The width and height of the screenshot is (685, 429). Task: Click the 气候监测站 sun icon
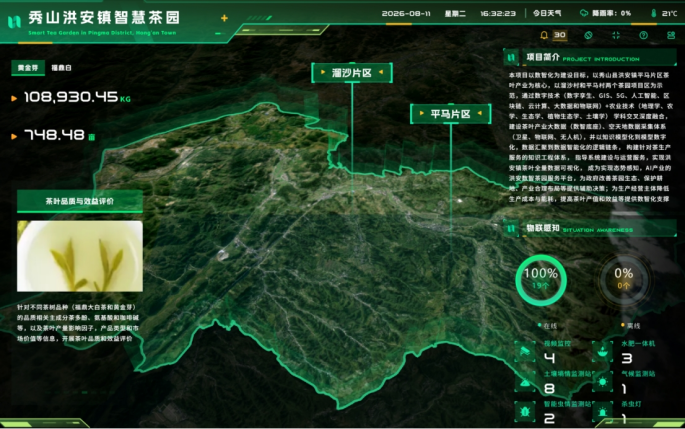pyautogui.click(x=602, y=382)
